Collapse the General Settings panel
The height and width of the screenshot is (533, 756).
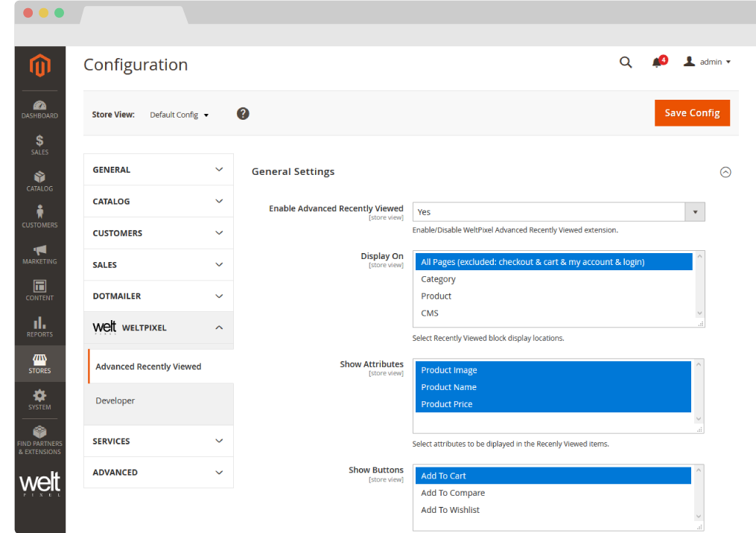[x=725, y=172]
